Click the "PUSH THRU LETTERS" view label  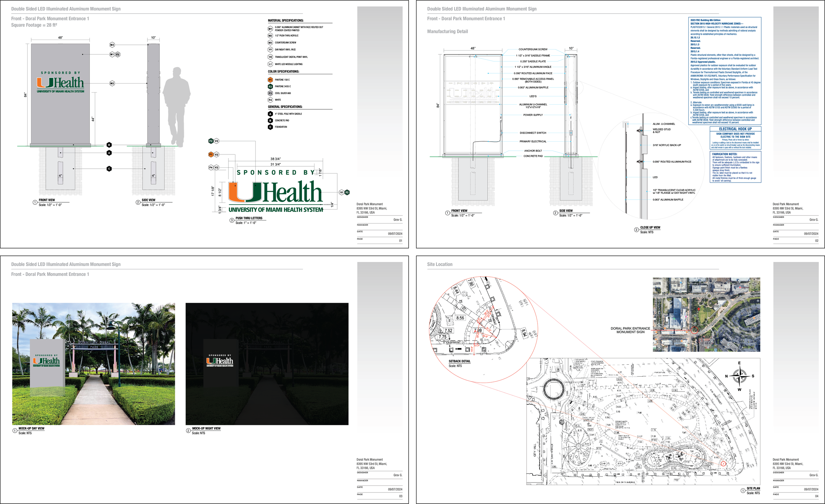point(249,218)
